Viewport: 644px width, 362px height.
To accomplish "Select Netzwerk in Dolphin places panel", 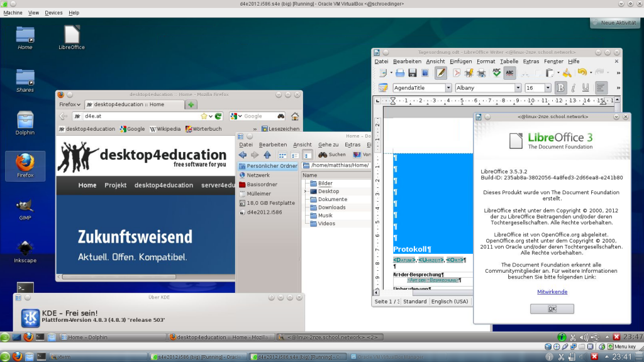I will point(268,175).
